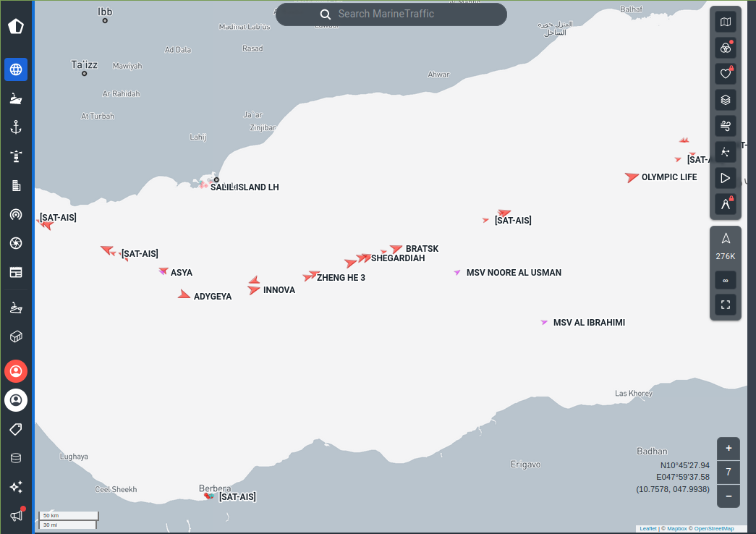Open the vessel filters circles icon
This screenshot has width=756, height=534.
(x=726, y=48)
